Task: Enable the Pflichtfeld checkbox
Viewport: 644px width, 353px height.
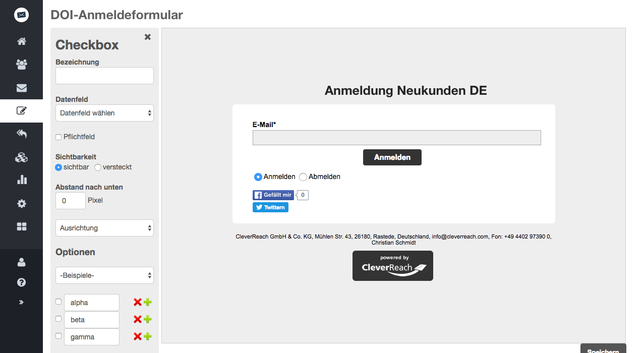Action: pos(58,137)
